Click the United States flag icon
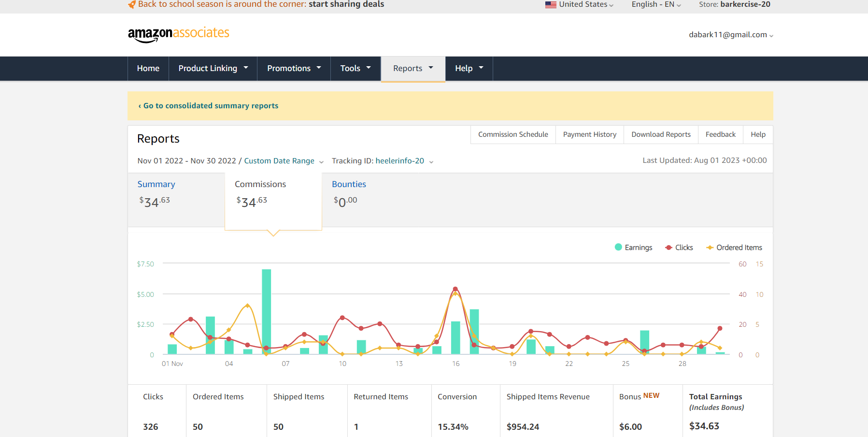Screen dimensions: 868x437 551,5
